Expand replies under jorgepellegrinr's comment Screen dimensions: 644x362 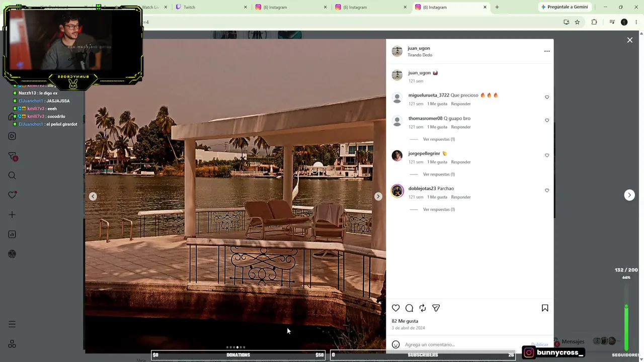tap(439, 174)
